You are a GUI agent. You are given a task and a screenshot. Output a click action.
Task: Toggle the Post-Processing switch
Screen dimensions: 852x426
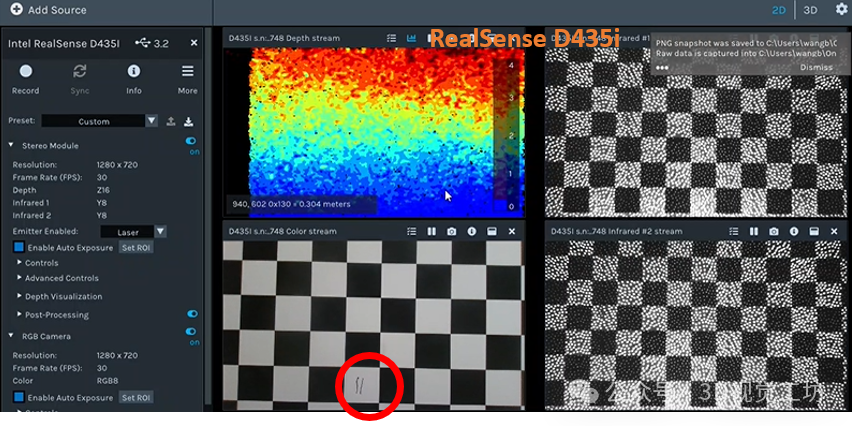192,314
